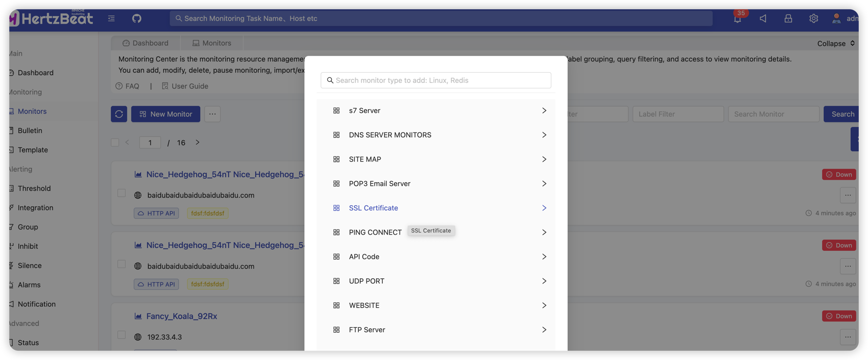The width and height of the screenshot is (868, 360).
Task: Click the megaphone announcement icon
Action: tap(763, 18)
